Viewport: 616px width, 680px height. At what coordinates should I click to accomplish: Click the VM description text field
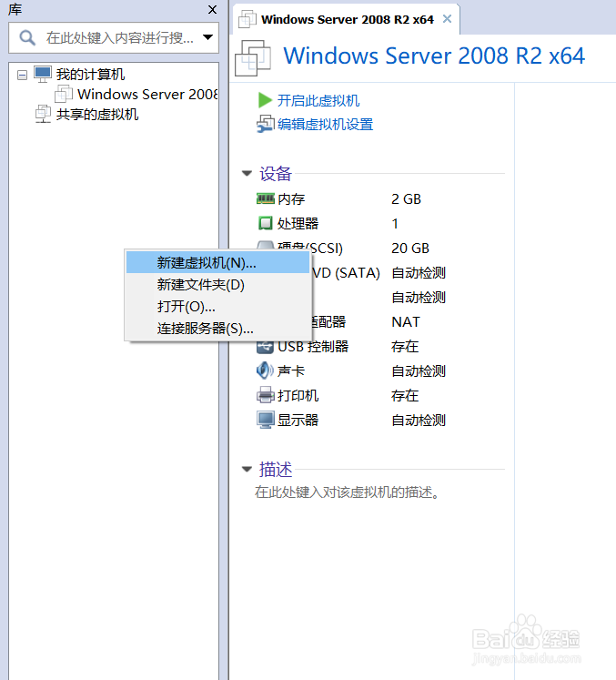[348, 492]
